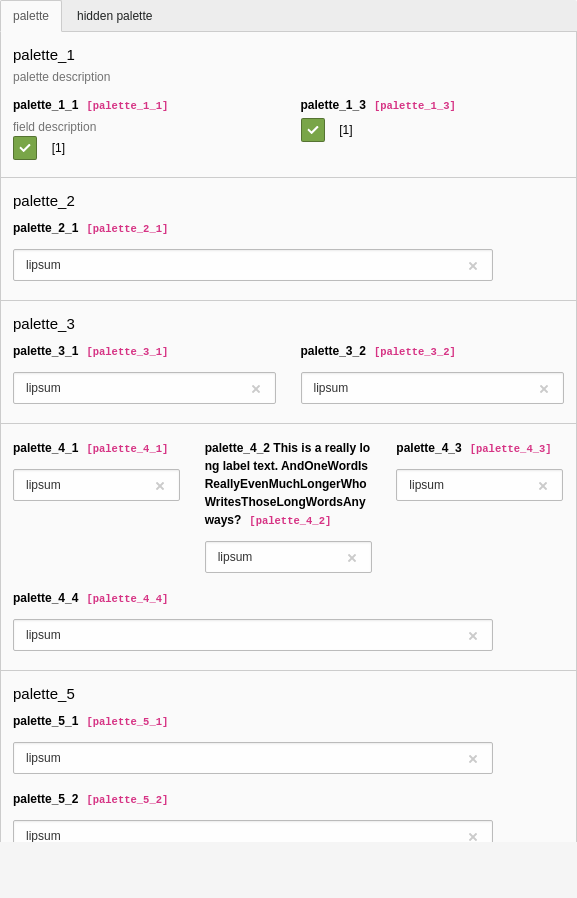The image size is (577, 898).
Task: Click the palette_5_1 text input
Action: coord(253,758)
